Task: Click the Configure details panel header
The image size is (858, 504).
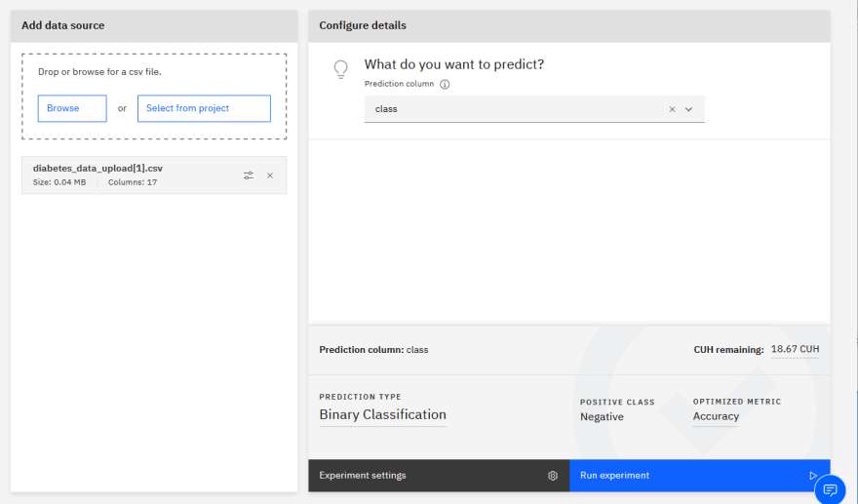Action: [x=569, y=25]
